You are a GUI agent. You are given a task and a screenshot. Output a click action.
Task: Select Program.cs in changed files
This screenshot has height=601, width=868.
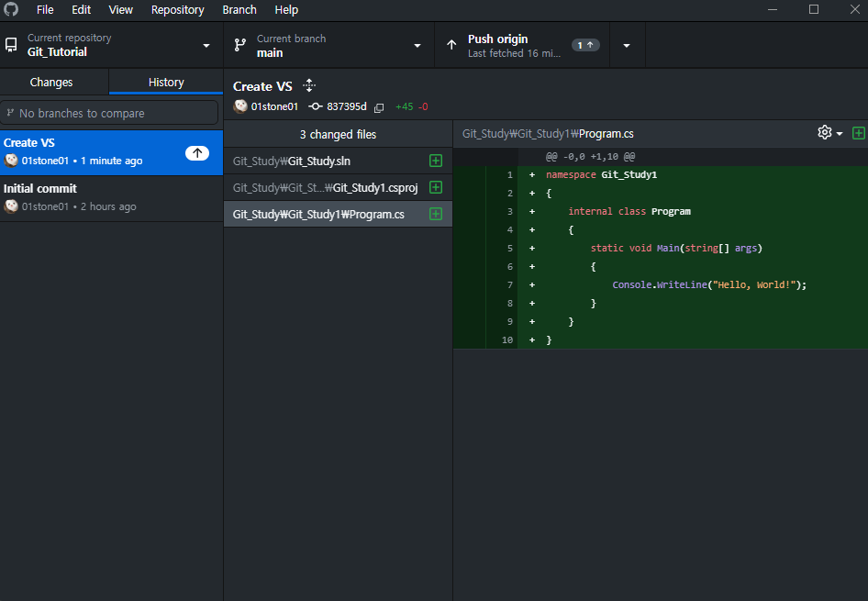point(339,214)
